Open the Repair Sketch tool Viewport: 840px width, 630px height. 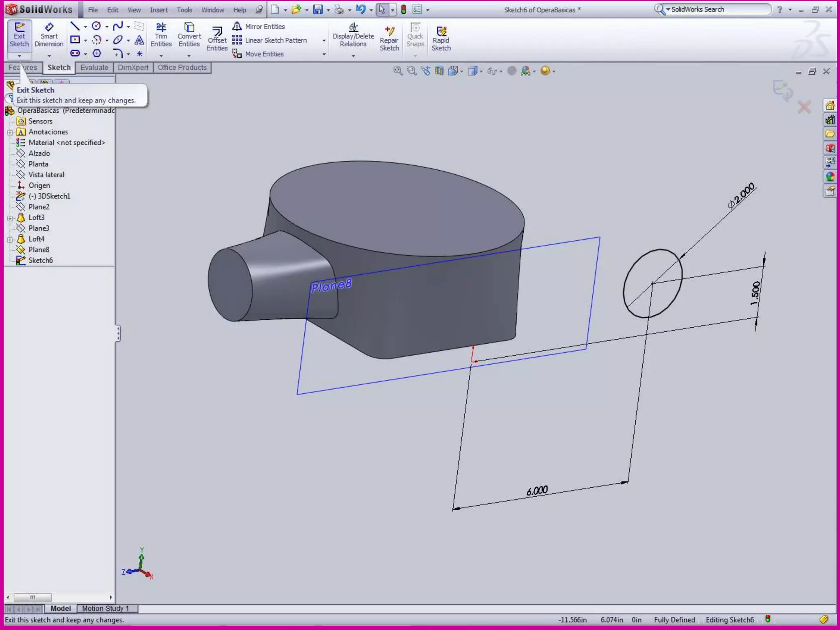click(x=389, y=40)
